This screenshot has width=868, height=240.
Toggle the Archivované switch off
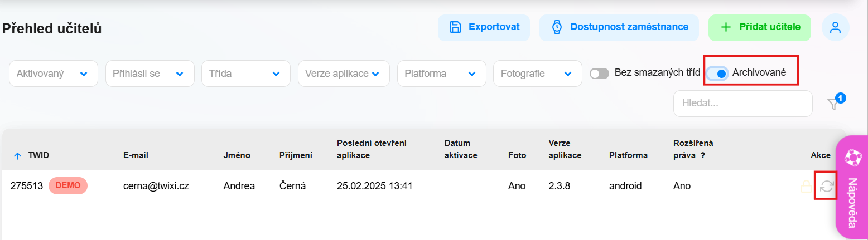coord(717,74)
